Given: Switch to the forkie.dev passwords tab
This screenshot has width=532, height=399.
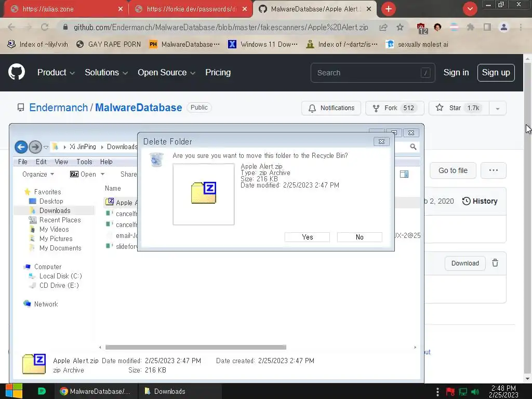Looking at the screenshot, I should pyautogui.click(x=191, y=9).
